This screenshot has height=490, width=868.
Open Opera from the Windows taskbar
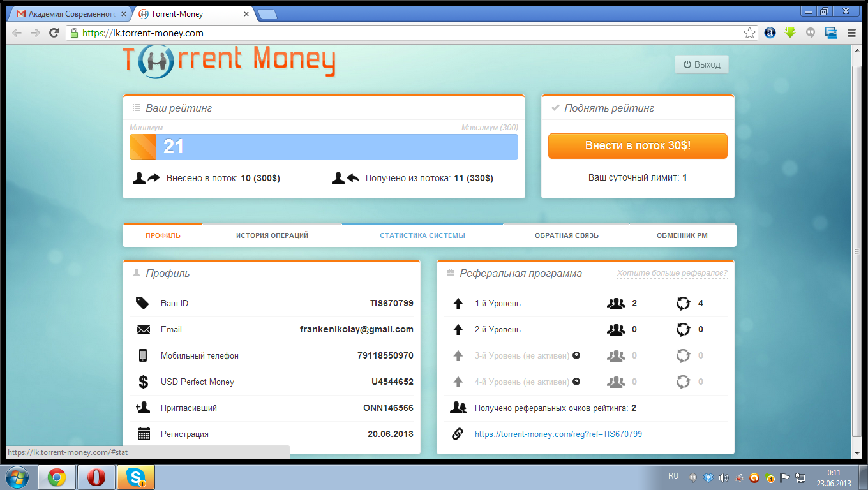pos(96,477)
